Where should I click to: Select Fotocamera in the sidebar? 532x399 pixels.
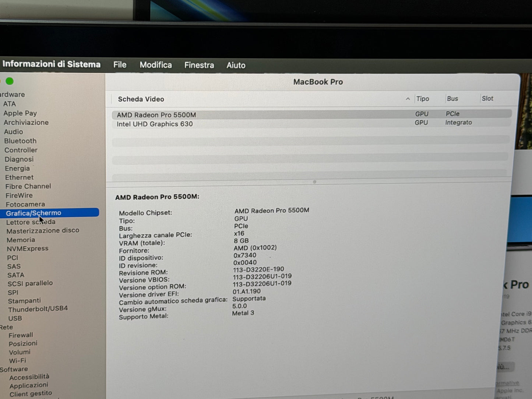coord(25,204)
